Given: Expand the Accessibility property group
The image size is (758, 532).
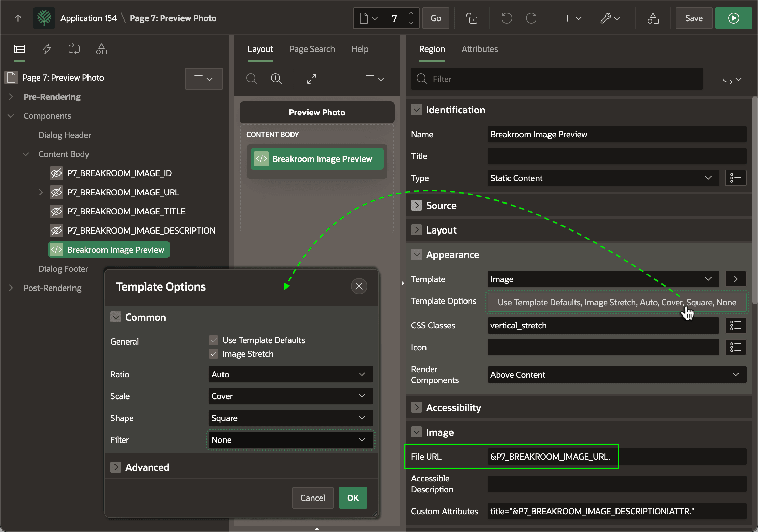Looking at the screenshot, I should tap(416, 407).
